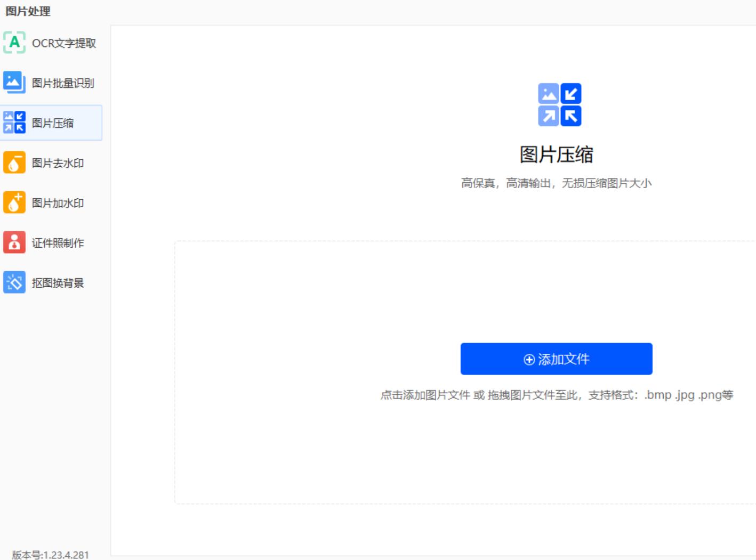
Task: Click the 添加文件 button
Action: tap(557, 359)
